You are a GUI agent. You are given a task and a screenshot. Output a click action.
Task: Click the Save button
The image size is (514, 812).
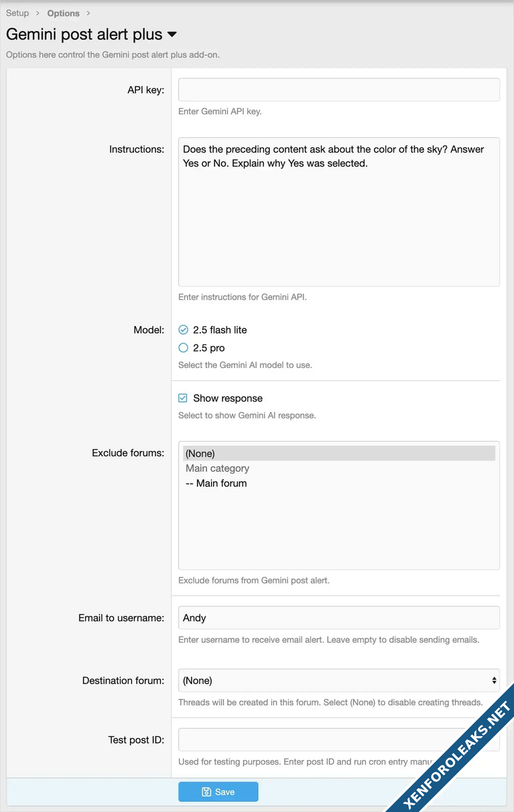(x=218, y=792)
